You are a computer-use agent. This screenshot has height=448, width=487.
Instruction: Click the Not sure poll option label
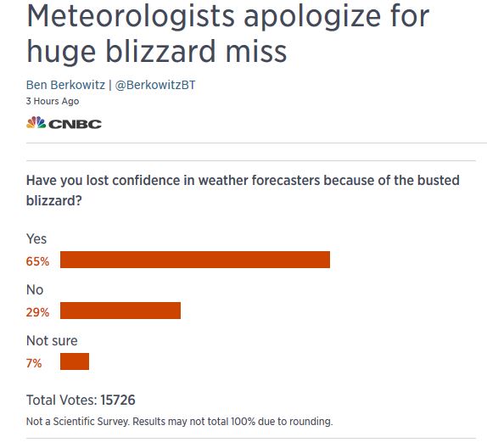(52, 341)
